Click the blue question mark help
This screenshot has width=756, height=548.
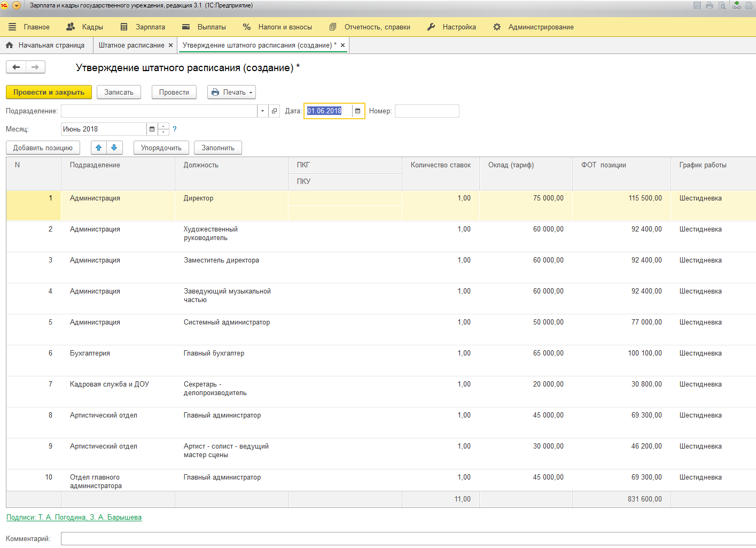pos(174,129)
